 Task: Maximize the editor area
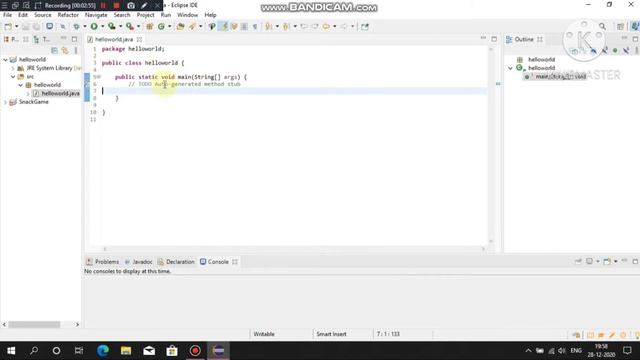coord(494,39)
